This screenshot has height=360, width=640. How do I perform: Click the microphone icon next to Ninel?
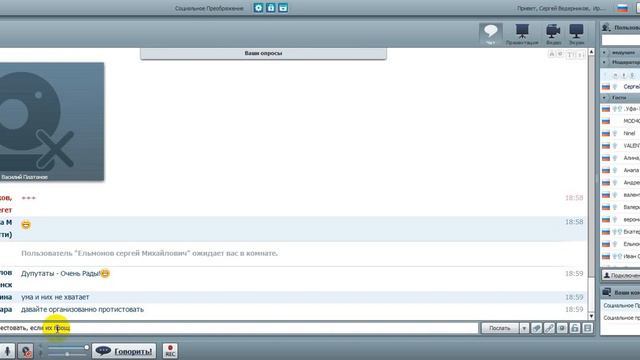tap(615, 133)
